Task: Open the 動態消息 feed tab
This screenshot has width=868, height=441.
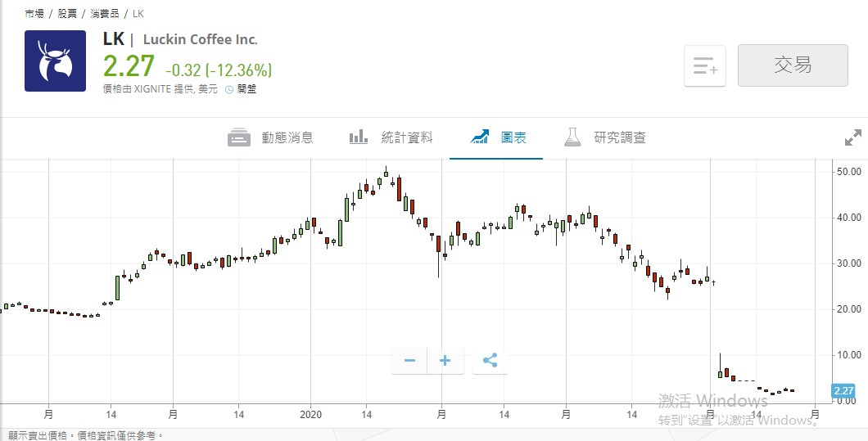Action: coord(287,137)
